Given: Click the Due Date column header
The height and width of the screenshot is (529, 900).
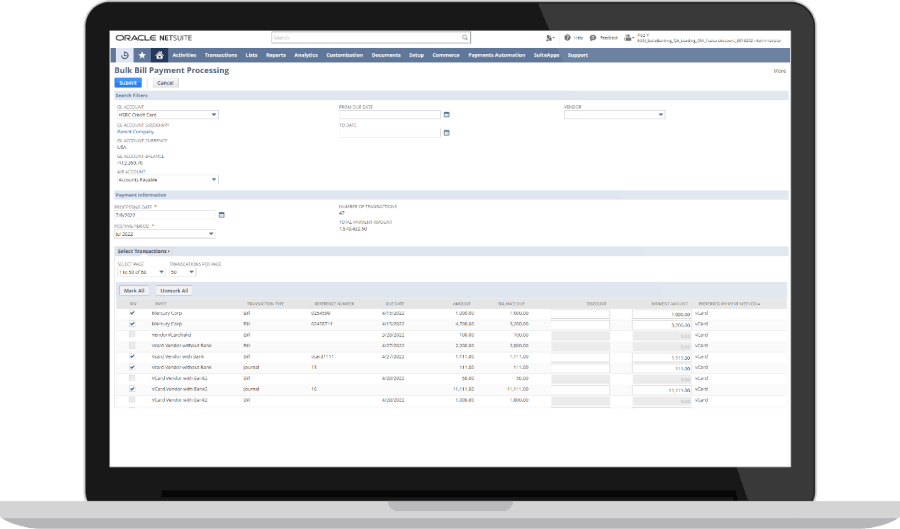Looking at the screenshot, I should point(395,304).
